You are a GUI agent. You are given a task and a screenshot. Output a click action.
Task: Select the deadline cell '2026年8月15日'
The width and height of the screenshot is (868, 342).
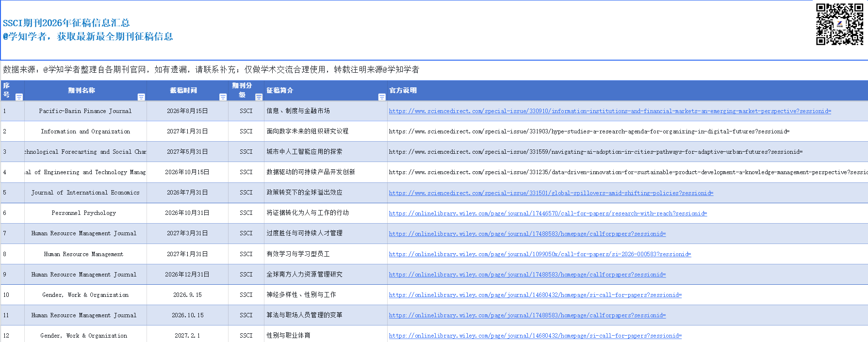(187, 111)
